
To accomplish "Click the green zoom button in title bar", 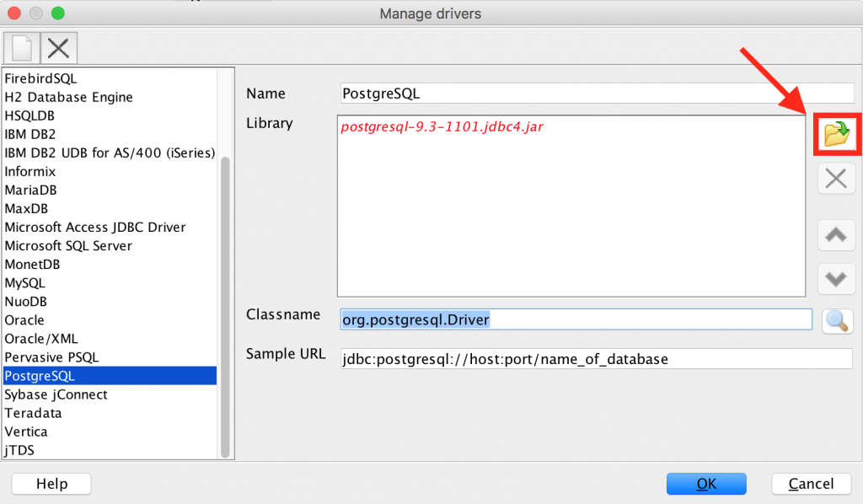I will 56,13.
